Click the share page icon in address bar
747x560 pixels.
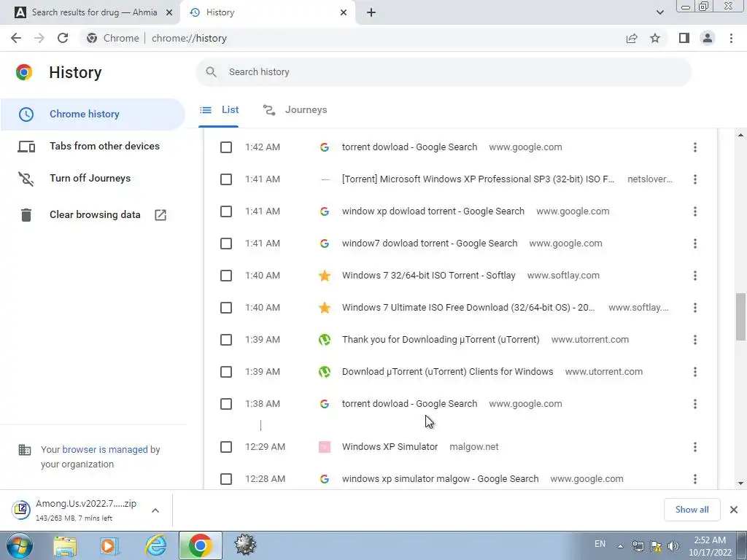(632, 38)
